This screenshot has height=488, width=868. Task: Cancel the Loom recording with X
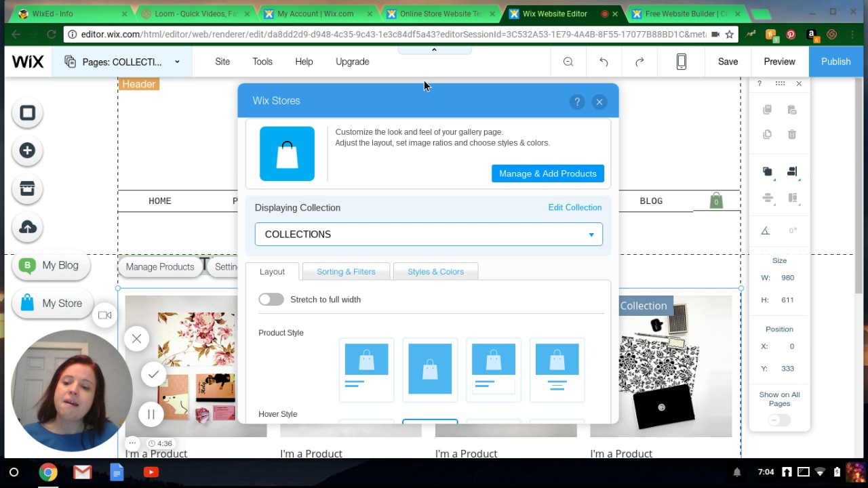[136, 339]
